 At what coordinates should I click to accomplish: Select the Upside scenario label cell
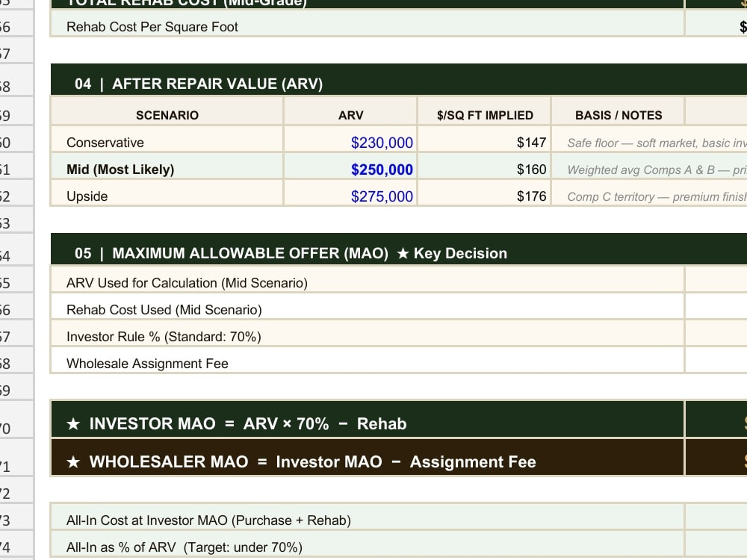(x=167, y=193)
